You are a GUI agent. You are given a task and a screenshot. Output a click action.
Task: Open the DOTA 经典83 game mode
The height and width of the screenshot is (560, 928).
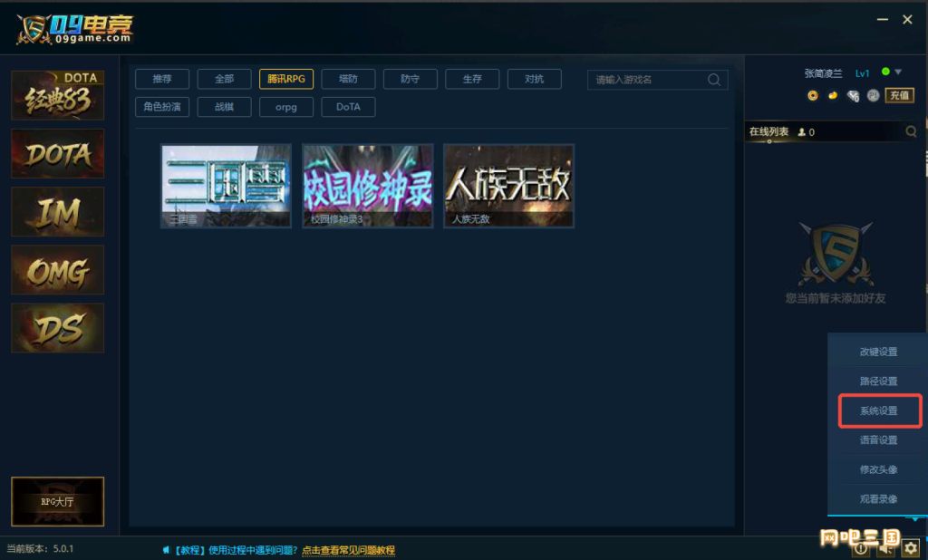point(57,95)
